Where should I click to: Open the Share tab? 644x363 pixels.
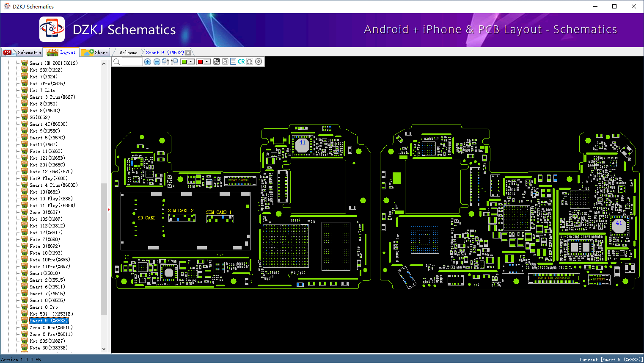[95, 53]
